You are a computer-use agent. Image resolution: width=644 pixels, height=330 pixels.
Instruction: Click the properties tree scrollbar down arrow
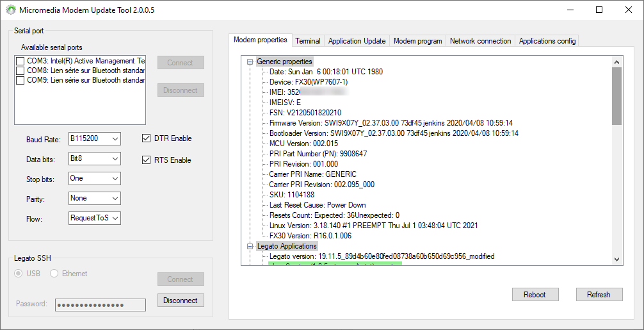(617, 260)
